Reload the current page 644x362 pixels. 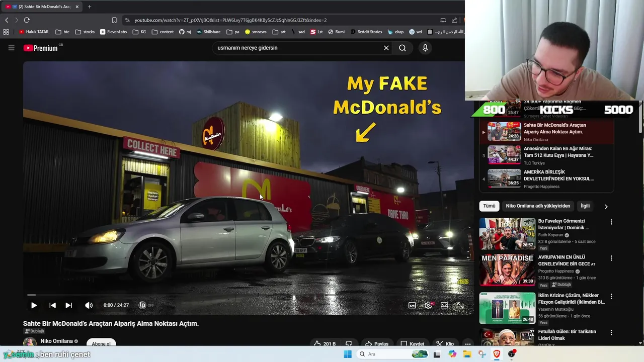point(27,20)
